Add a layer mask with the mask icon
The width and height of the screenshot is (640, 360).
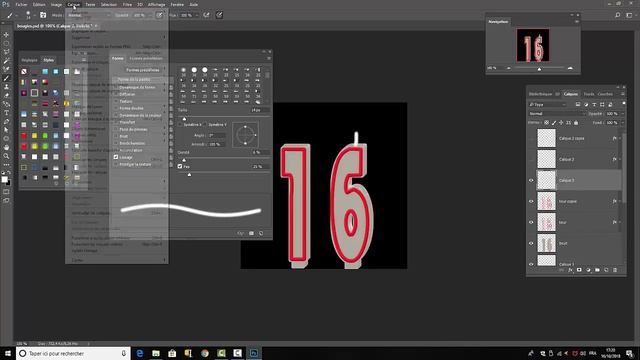point(579,270)
